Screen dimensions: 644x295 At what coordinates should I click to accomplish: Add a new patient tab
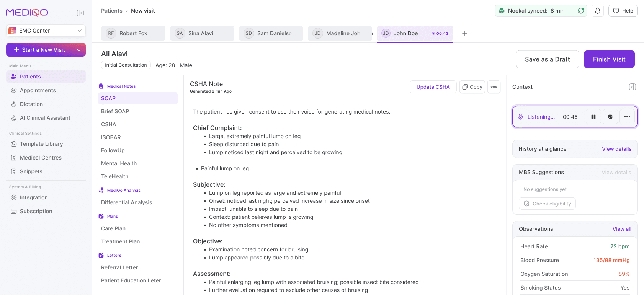point(465,33)
